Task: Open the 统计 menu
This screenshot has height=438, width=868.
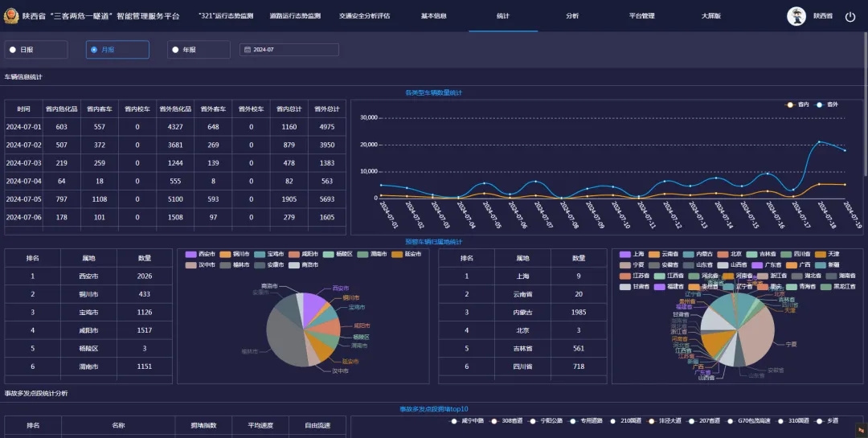Action: 503,16
